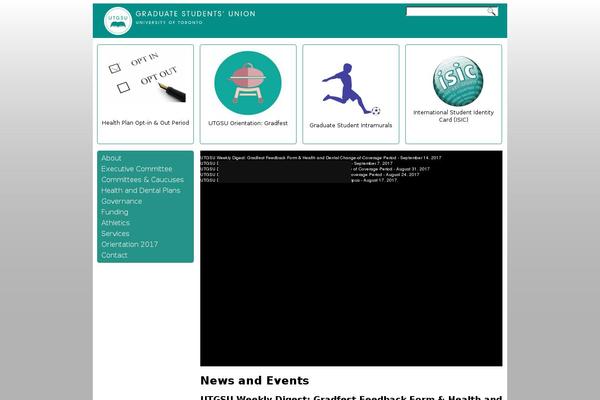Open Health Plan Opt-in & Out Period

[x=145, y=123]
